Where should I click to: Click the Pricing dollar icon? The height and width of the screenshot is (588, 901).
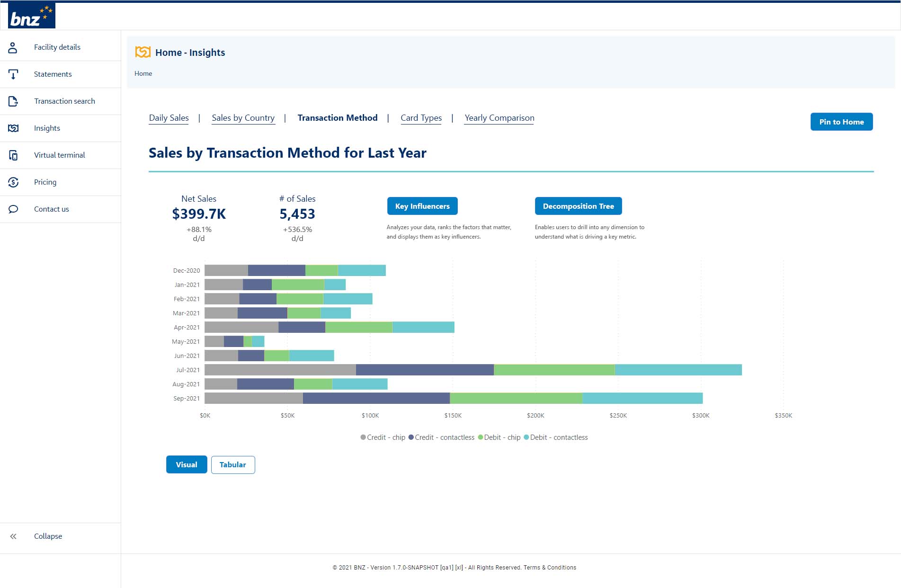[13, 182]
